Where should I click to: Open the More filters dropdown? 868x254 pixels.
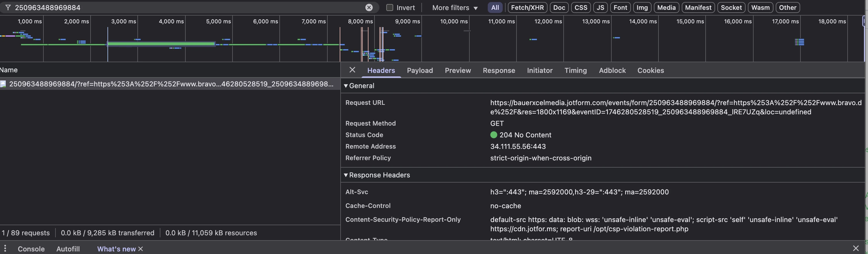coord(455,7)
